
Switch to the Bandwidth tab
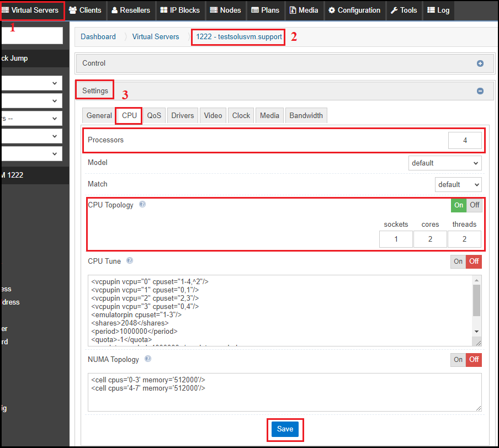(x=306, y=115)
